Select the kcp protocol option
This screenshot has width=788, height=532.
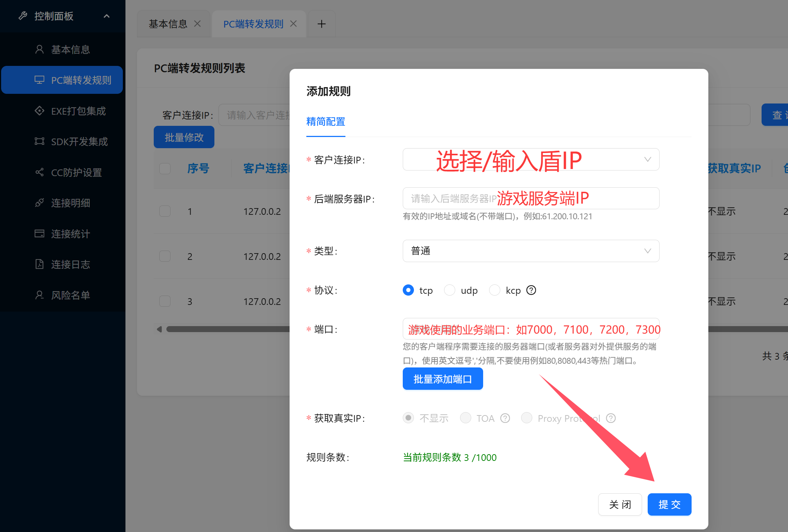pyautogui.click(x=495, y=290)
